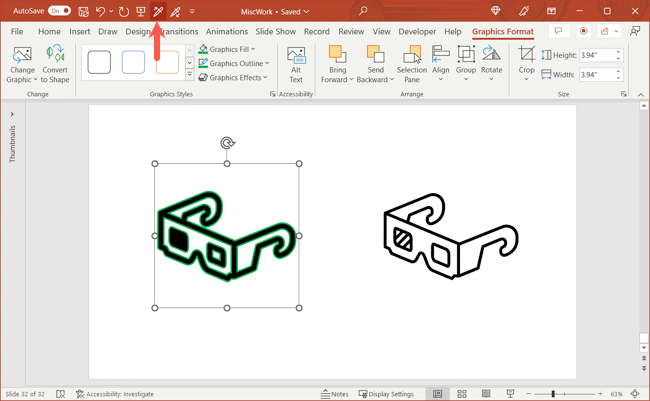
Task: Click the Accessibility: Investigate status
Action: click(115, 394)
